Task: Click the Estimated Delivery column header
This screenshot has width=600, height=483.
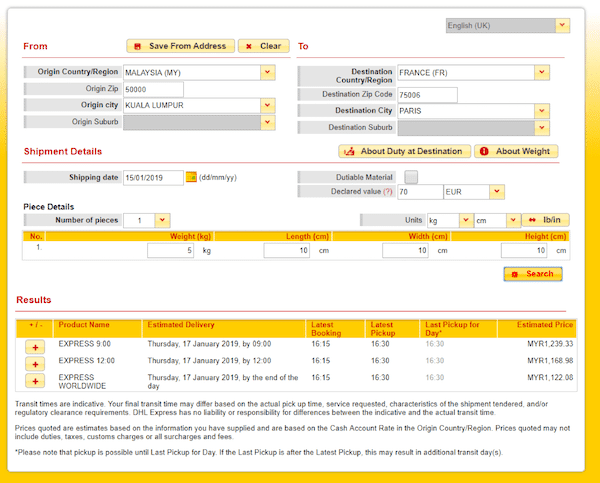Action: click(x=181, y=325)
